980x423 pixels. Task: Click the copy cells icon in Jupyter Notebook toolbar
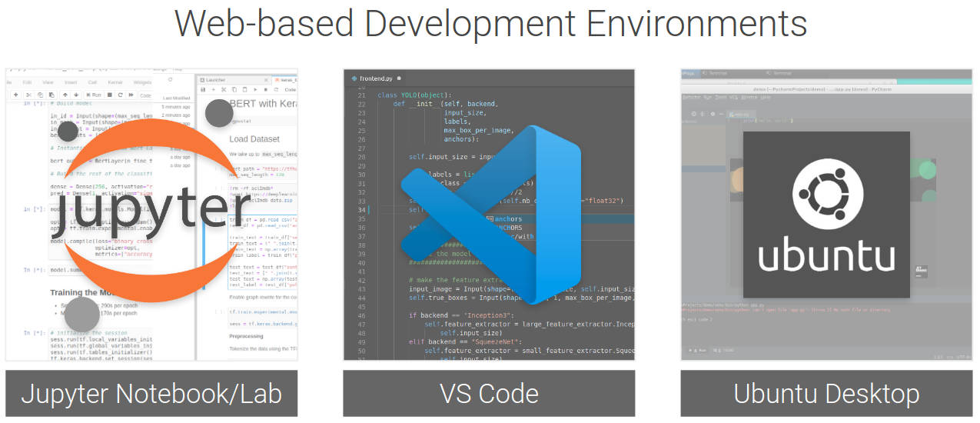pyautogui.click(x=40, y=95)
